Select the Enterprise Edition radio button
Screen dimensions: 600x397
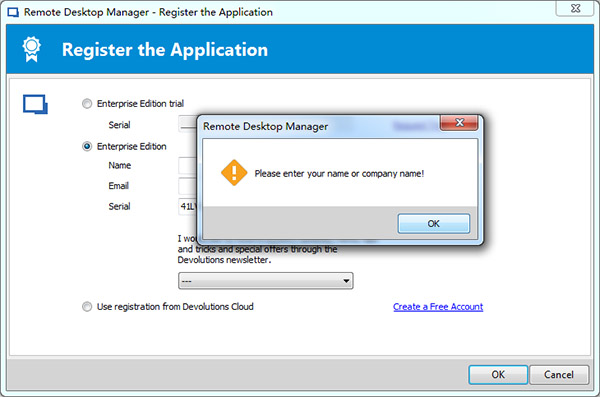(x=87, y=147)
